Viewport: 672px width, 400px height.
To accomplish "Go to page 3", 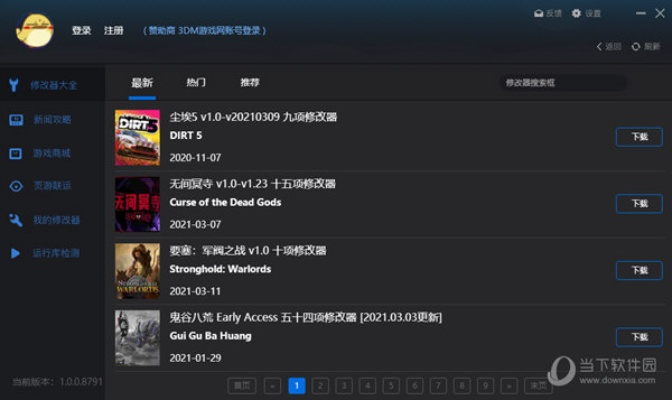I will click(x=344, y=386).
